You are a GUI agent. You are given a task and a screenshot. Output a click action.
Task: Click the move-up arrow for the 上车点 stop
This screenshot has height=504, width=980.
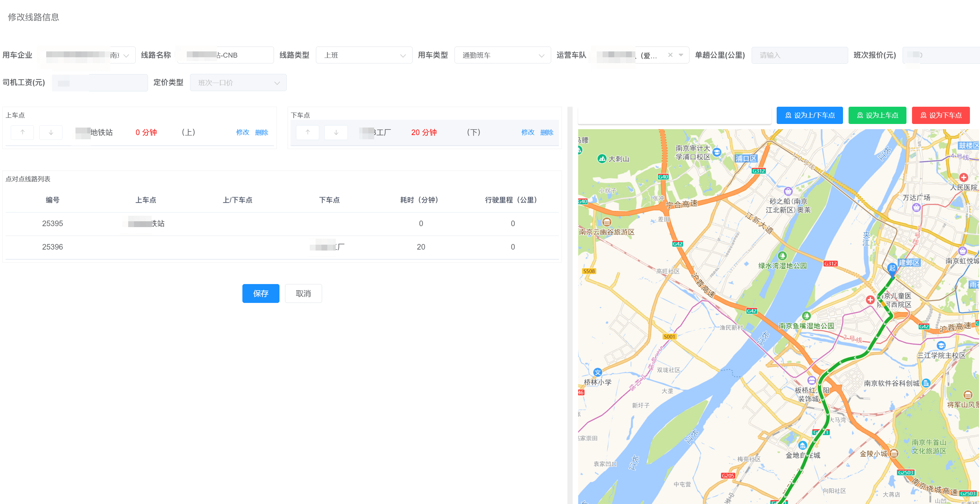[22, 132]
